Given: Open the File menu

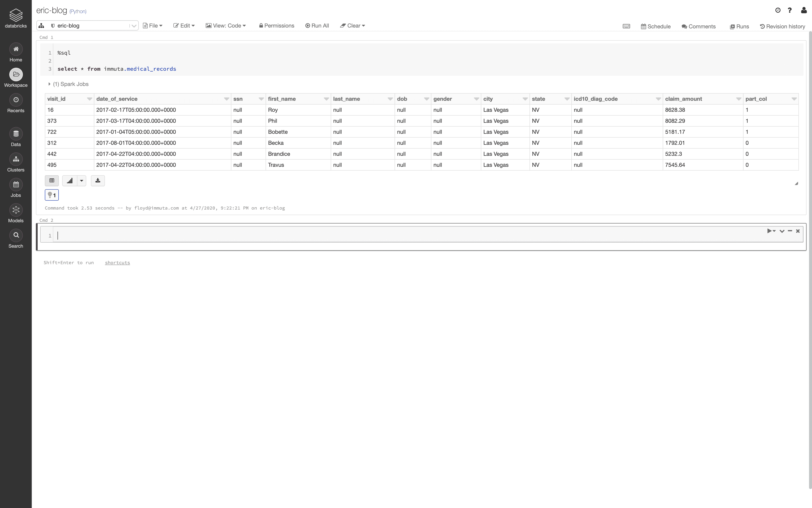Looking at the screenshot, I should point(153,26).
